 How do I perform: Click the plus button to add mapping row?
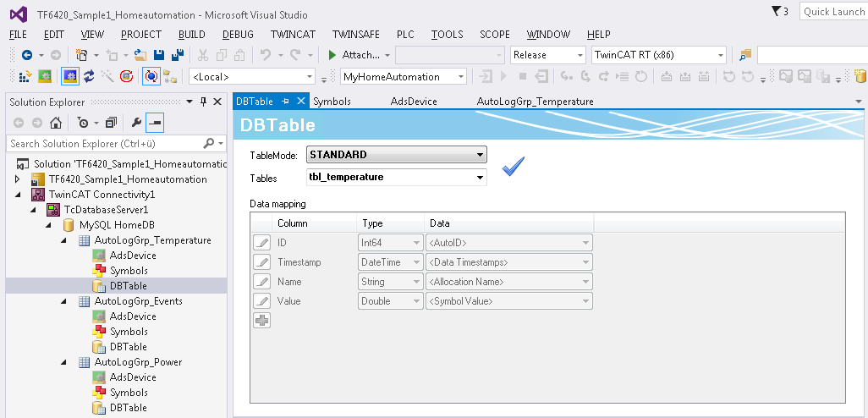(262, 321)
